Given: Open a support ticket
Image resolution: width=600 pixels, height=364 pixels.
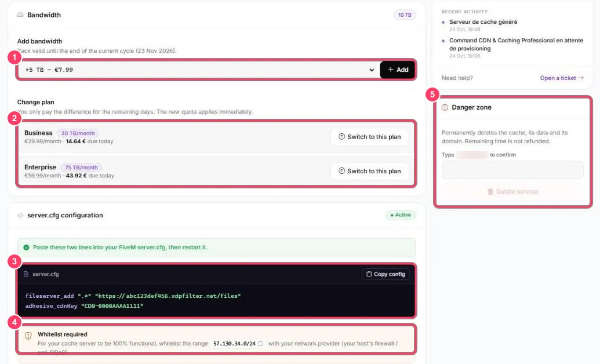Looking at the screenshot, I should tap(562, 78).
